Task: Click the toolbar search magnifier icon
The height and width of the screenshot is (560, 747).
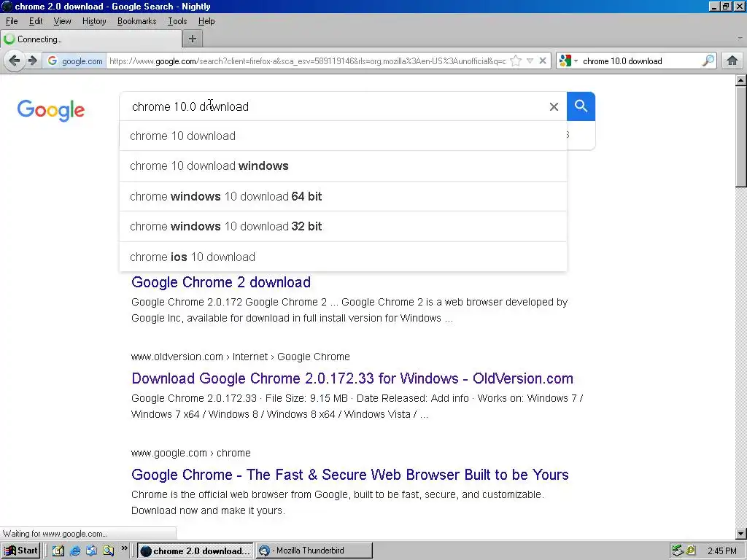Action: (x=708, y=61)
